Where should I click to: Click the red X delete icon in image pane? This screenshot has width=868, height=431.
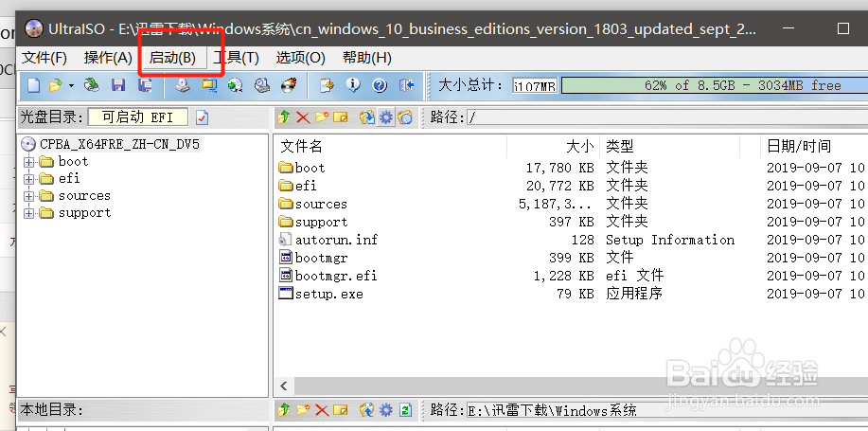[x=303, y=117]
